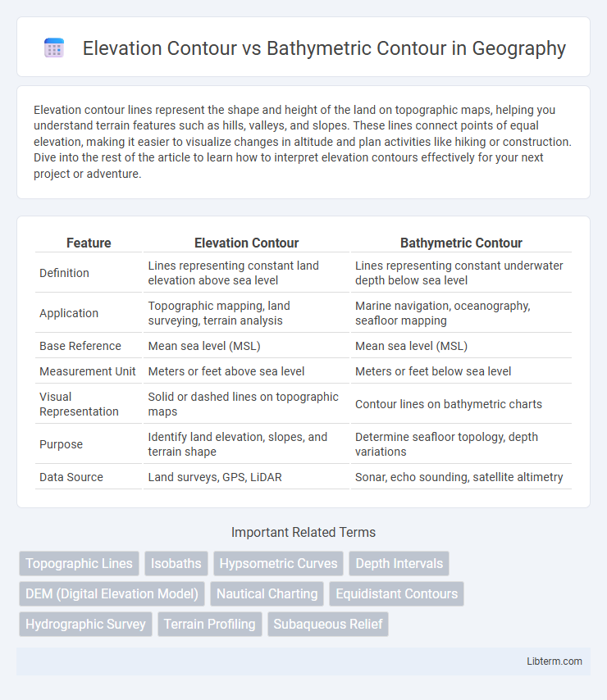Click the Elevation Contour column header

pyautogui.click(x=246, y=243)
